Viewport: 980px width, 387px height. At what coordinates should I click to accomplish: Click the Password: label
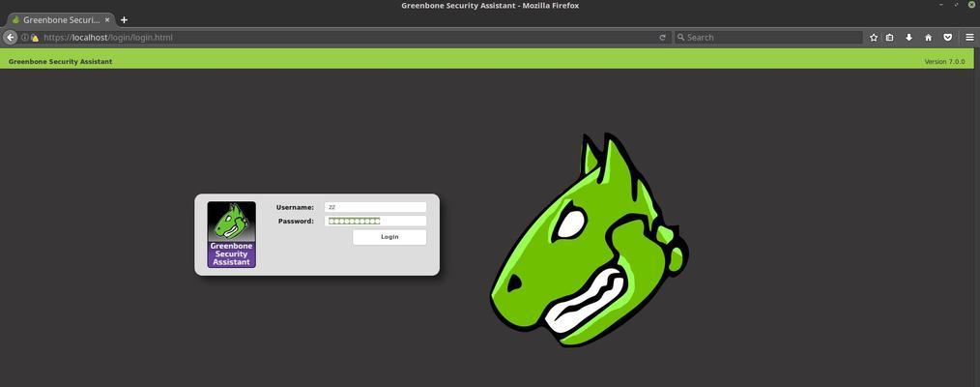296,222
